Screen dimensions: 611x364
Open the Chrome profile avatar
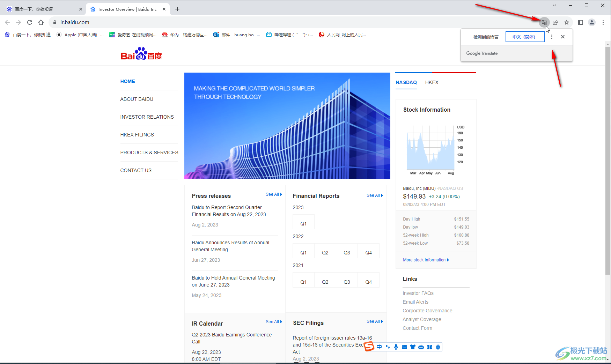pyautogui.click(x=592, y=22)
